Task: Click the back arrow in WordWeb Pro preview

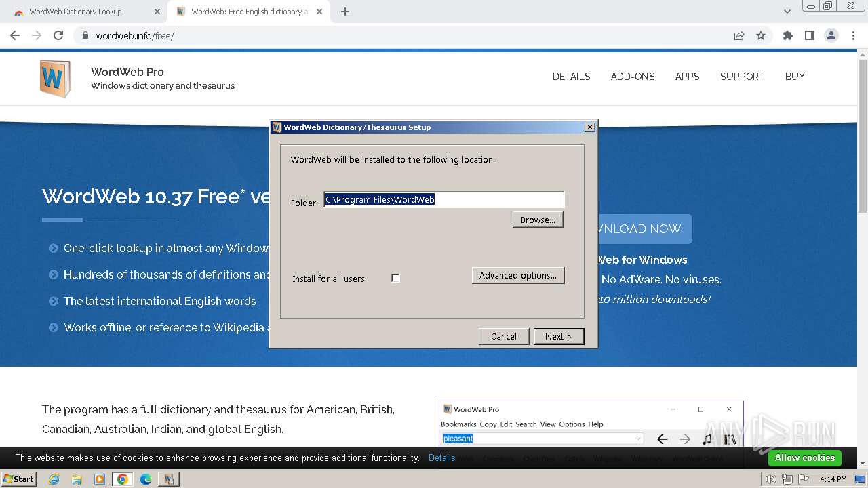Action: click(x=662, y=439)
